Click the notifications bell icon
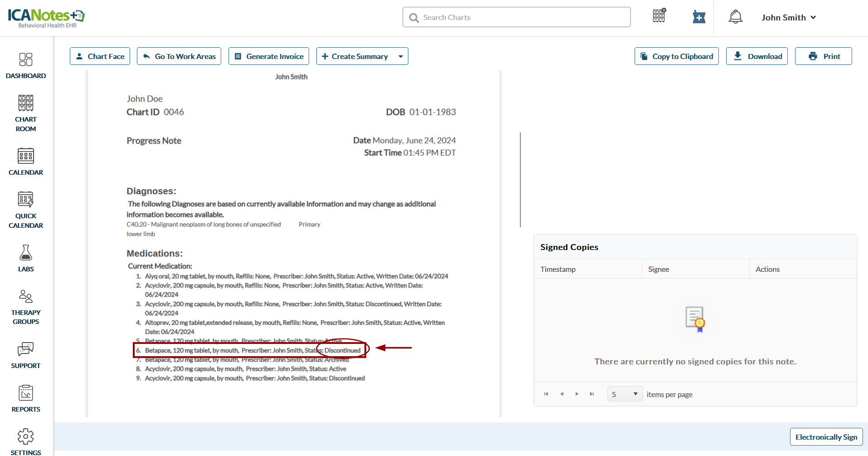Image resolution: width=868 pixels, height=456 pixels. (x=735, y=17)
